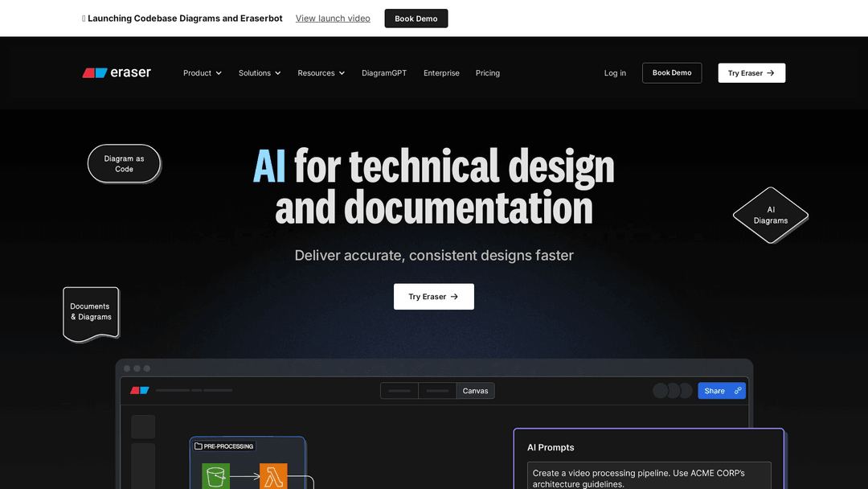Click the arrow icon in hero Try Eraser

(454, 296)
